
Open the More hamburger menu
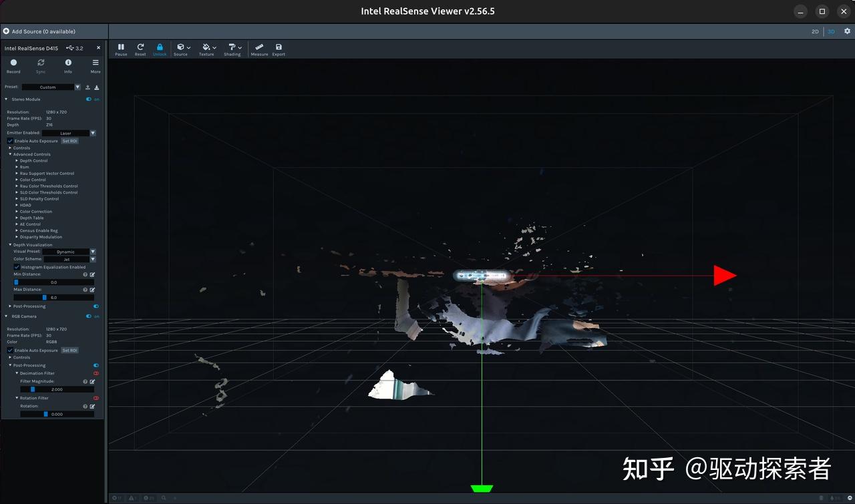(x=96, y=63)
